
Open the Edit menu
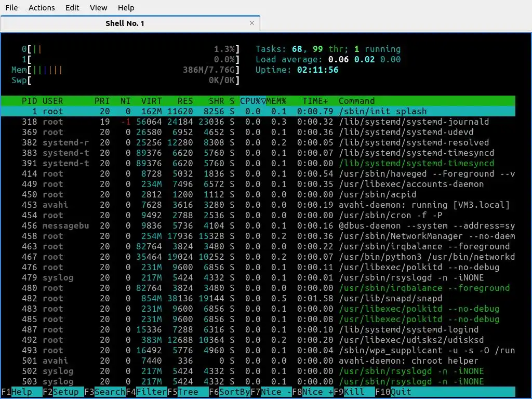(72, 7)
